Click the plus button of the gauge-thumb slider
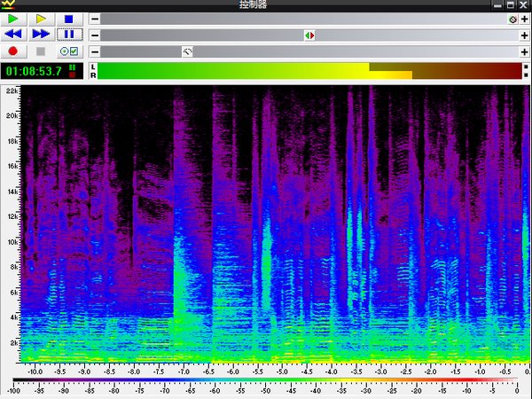 coord(524,52)
